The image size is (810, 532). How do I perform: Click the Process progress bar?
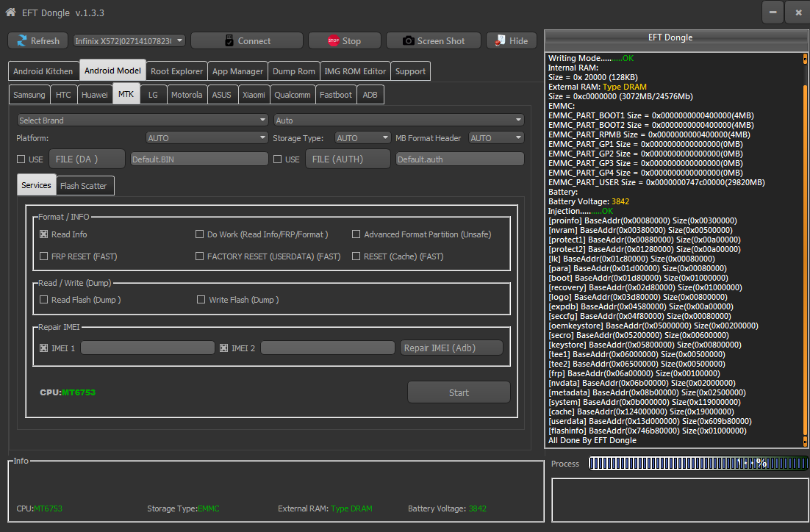coord(698,464)
